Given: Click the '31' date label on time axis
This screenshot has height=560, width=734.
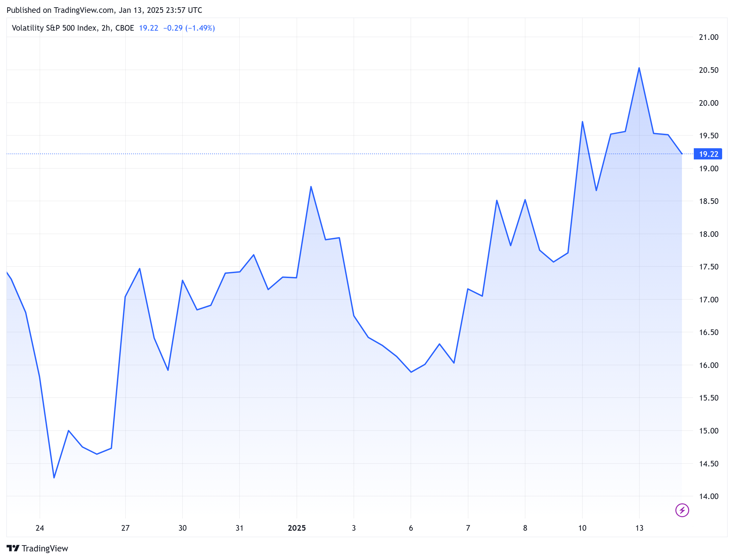Looking at the screenshot, I should click(239, 528).
